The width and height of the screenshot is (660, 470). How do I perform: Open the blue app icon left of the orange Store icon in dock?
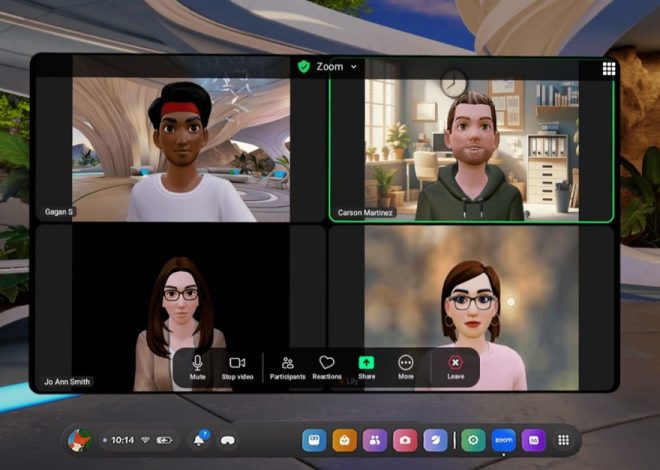point(314,441)
